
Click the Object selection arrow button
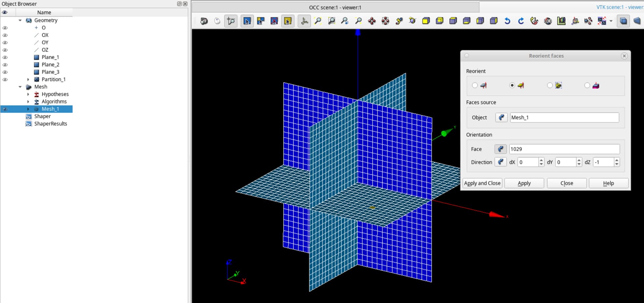click(x=501, y=117)
